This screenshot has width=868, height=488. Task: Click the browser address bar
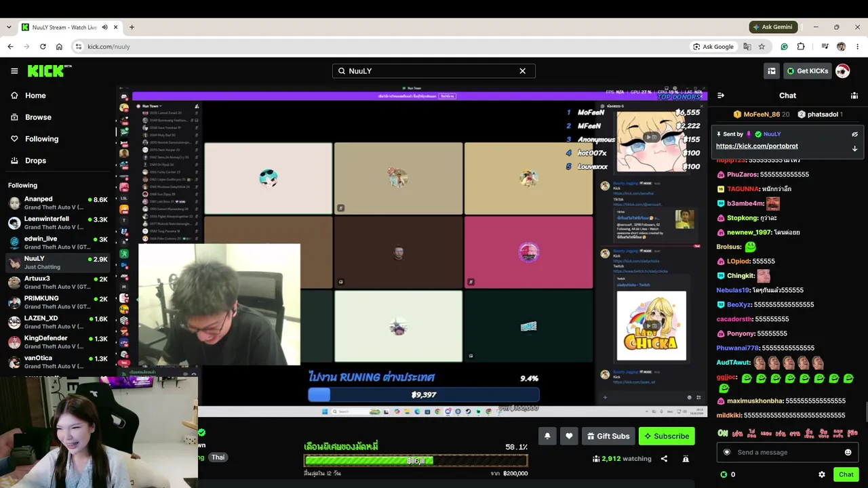(380, 47)
